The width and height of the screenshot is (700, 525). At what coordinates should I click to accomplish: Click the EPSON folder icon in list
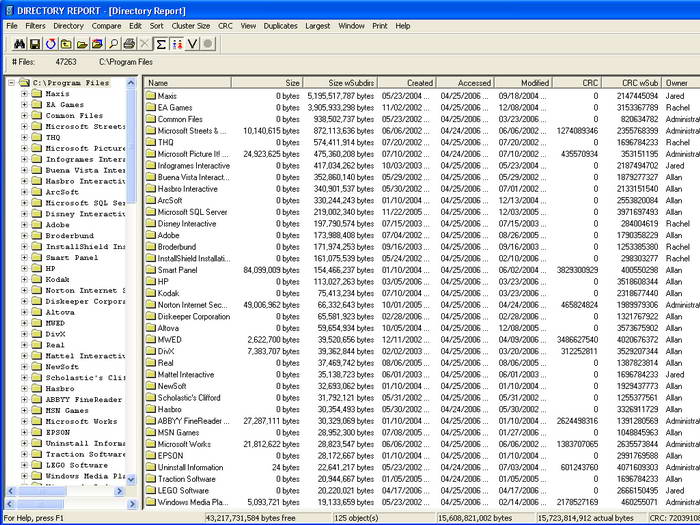[151, 455]
